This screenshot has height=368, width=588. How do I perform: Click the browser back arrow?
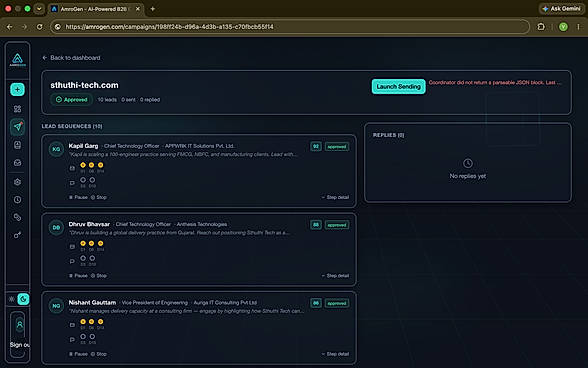click(9, 27)
